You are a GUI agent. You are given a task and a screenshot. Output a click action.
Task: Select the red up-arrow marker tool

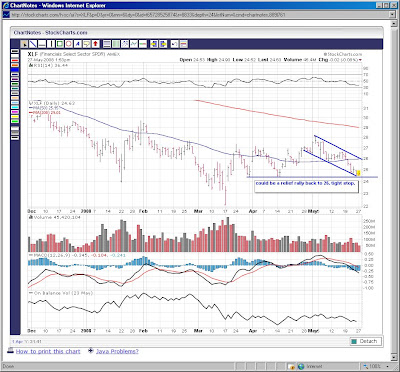pyautogui.click(x=96, y=44)
